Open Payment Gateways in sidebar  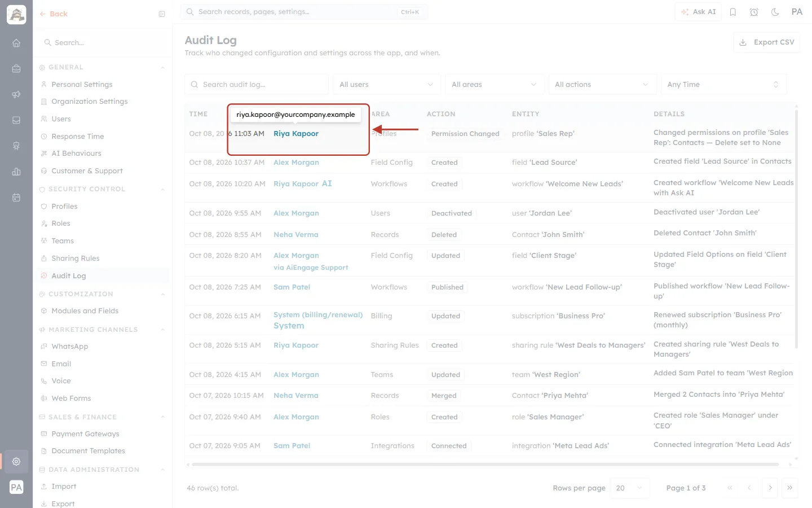pyautogui.click(x=85, y=434)
